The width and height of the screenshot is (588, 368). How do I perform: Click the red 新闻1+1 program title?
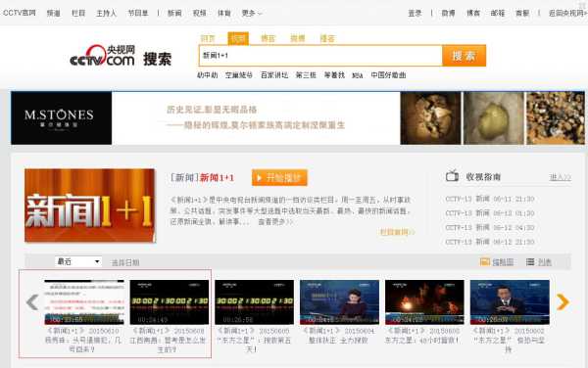(x=217, y=177)
